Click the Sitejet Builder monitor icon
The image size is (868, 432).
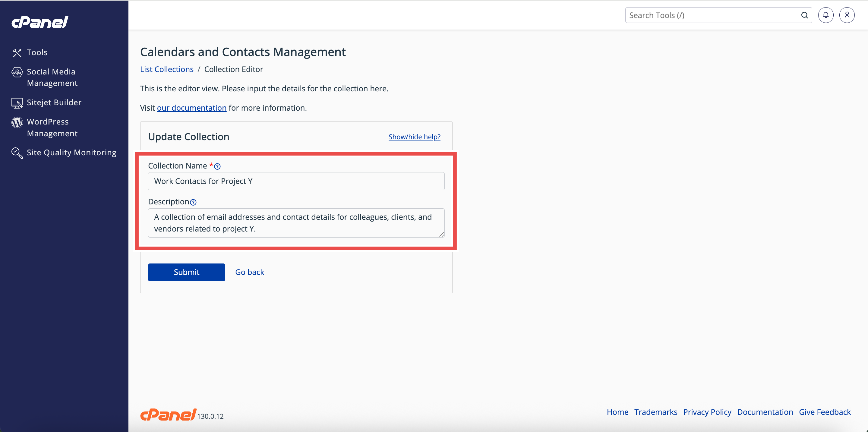click(x=17, y=103)
